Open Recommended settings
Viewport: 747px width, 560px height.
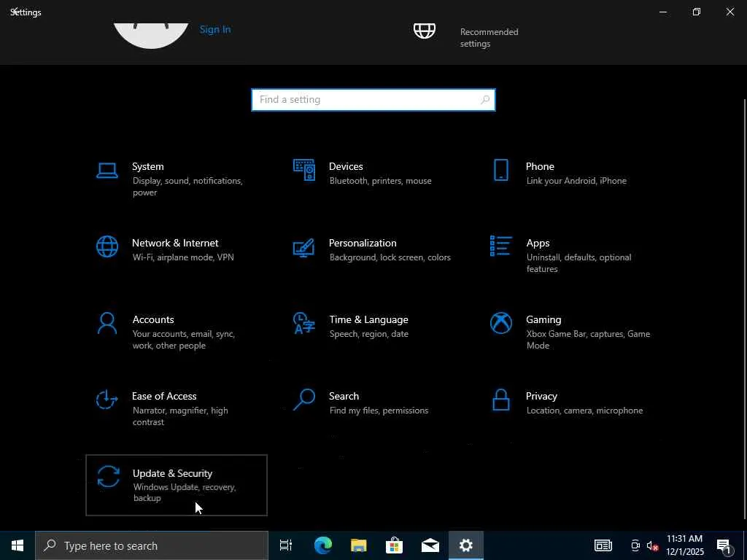point(489,37)
